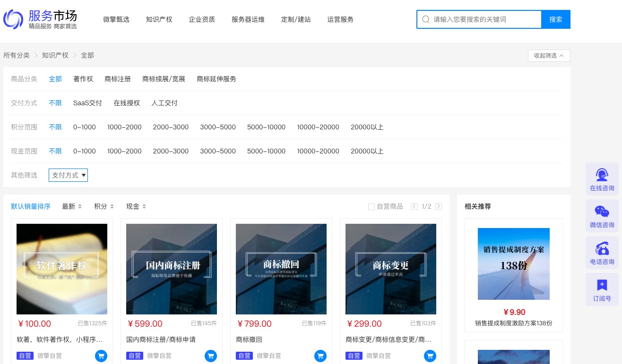Select 全部 in 商品分类 row
The height and width of the screenshot is (364, 622).
(55, 79)
